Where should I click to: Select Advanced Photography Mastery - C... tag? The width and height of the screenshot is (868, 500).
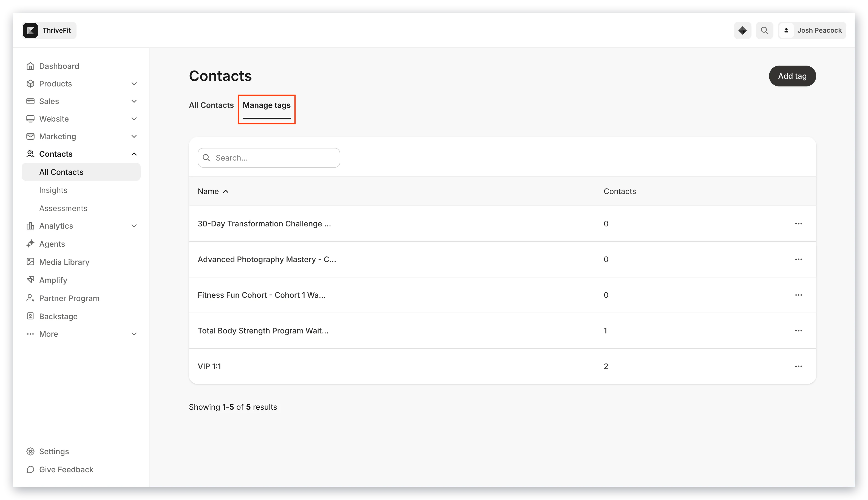(267, 259)
